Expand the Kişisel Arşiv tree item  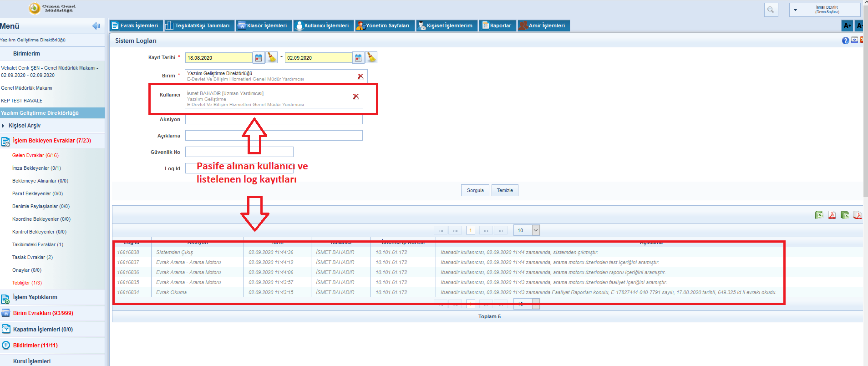click(4, 126)
